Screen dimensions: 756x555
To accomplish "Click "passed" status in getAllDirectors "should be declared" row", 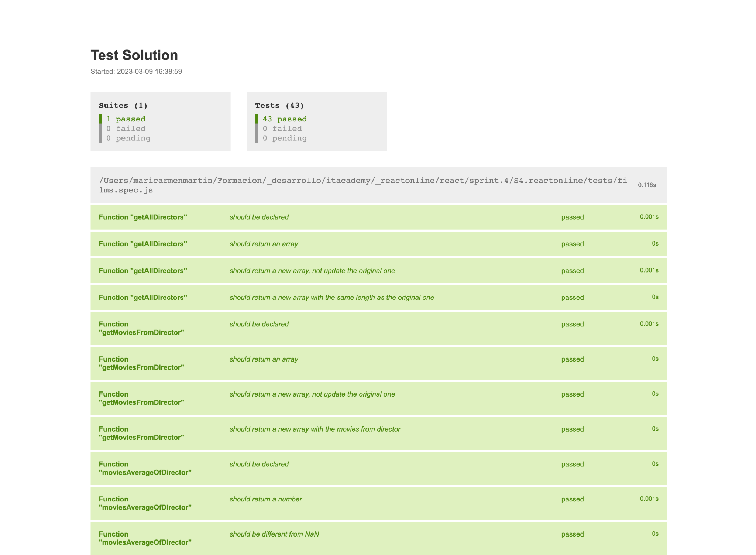I will click(573, 217).
